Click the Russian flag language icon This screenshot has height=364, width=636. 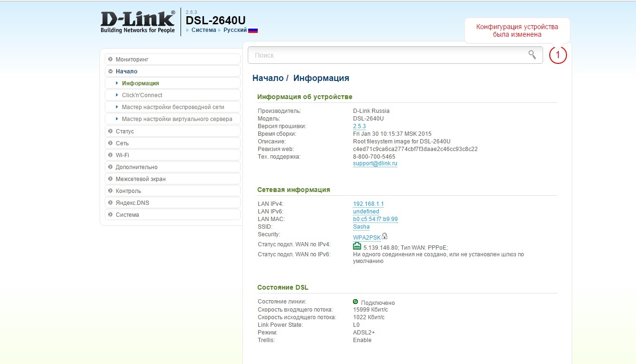[253, 30]
